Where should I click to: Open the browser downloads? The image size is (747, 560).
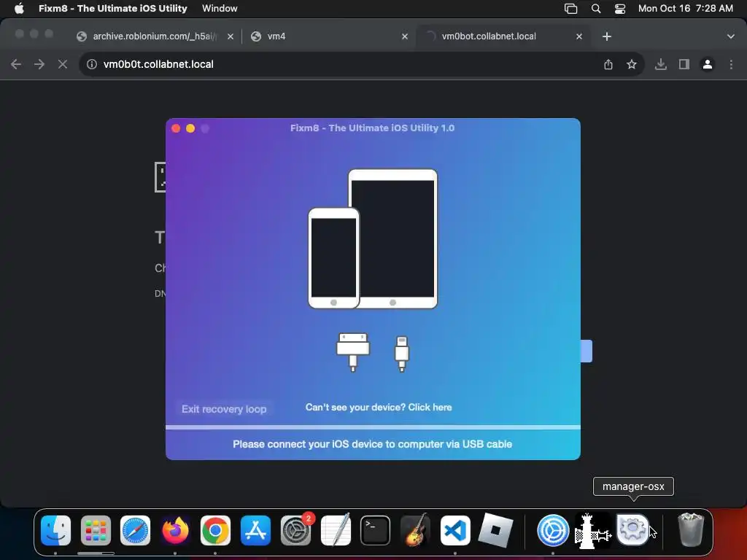(661, 64)
